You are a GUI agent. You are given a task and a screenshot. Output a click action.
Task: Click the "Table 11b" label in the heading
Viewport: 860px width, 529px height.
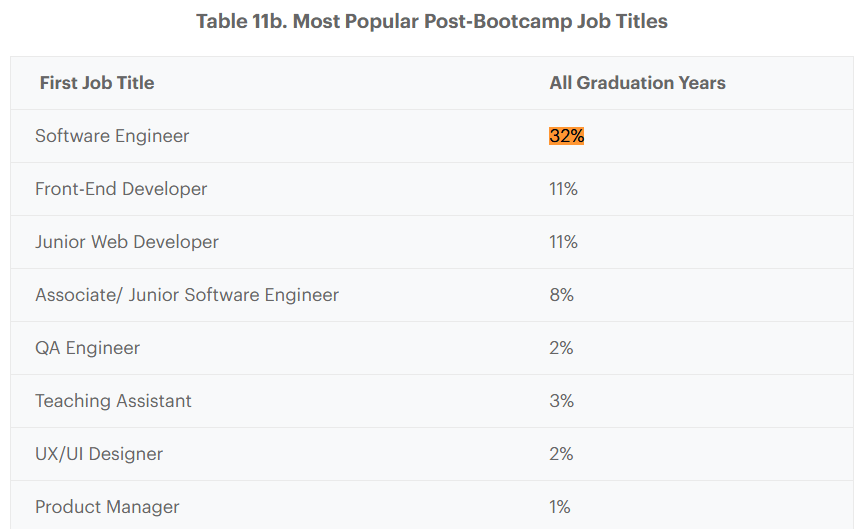click(239, 22)
